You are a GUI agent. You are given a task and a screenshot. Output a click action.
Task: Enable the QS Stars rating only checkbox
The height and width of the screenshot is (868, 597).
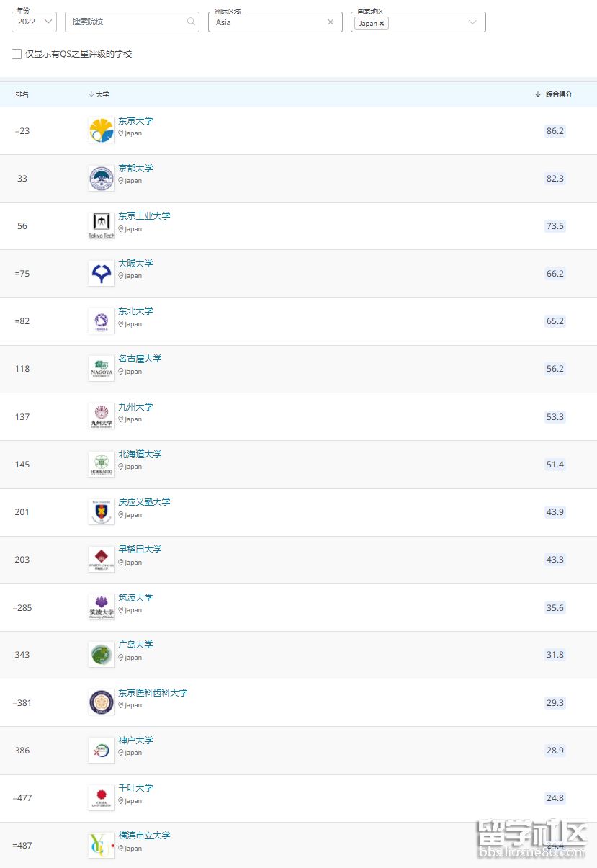tap(17, 54)
